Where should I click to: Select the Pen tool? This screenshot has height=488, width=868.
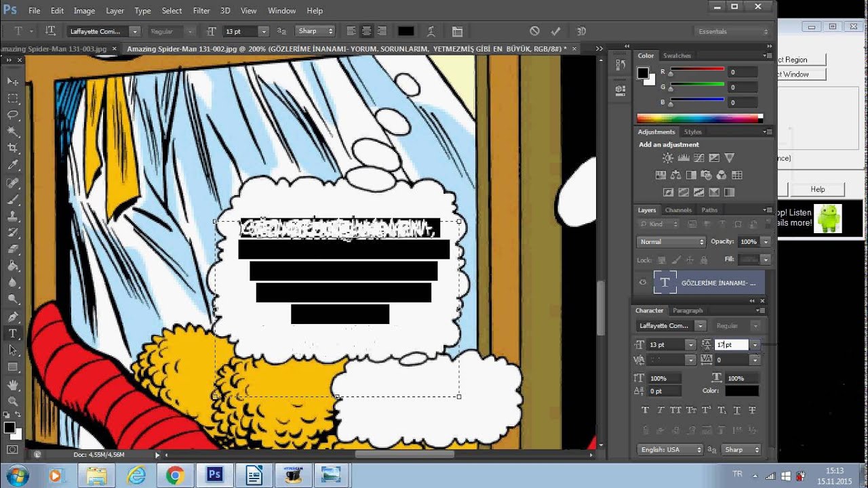pyautogui.click(x=12, y=317)
